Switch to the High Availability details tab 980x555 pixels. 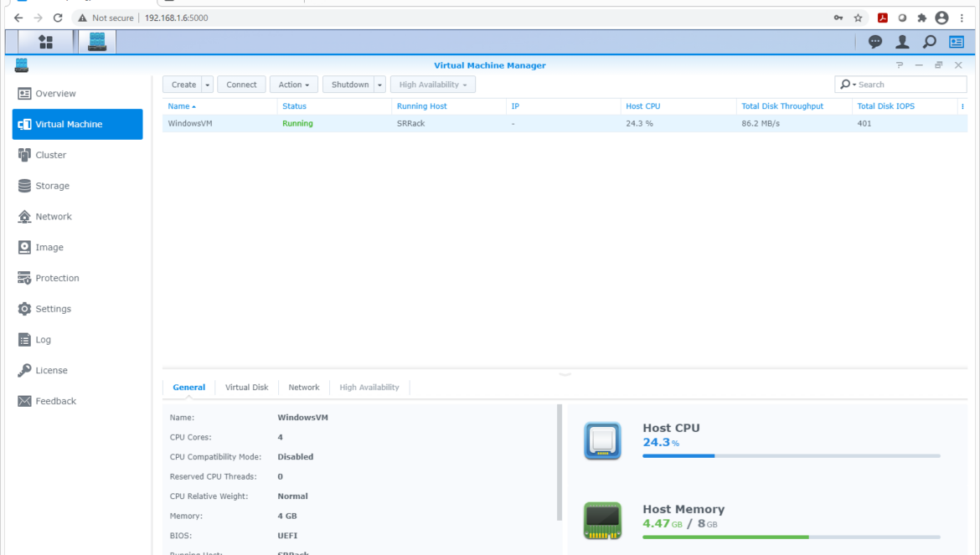click(x=369, y=388)
